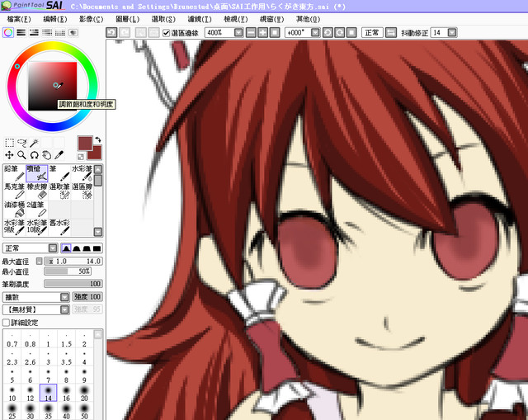
Task: Expand the 擴散 brush shape dropdown
Action: pyautogui.click(x=64, y=297)
